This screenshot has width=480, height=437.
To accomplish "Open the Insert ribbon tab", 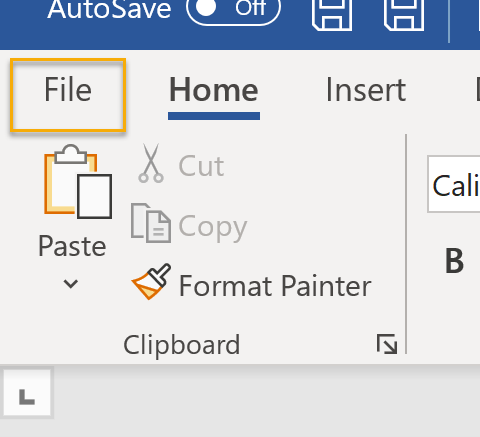I will [366, 90].
